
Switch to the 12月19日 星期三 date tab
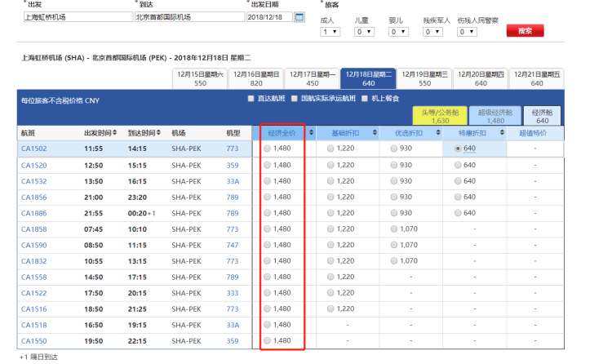tap(424, 78)
